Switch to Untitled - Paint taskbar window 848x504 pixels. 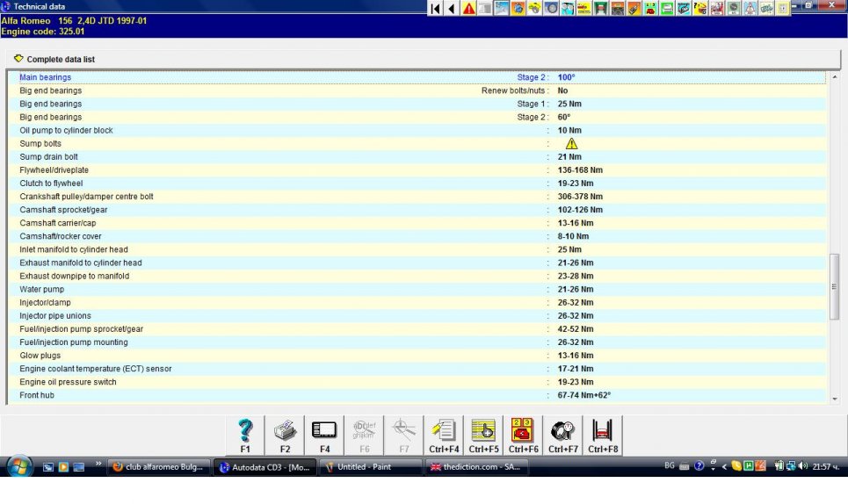[369, 467]
